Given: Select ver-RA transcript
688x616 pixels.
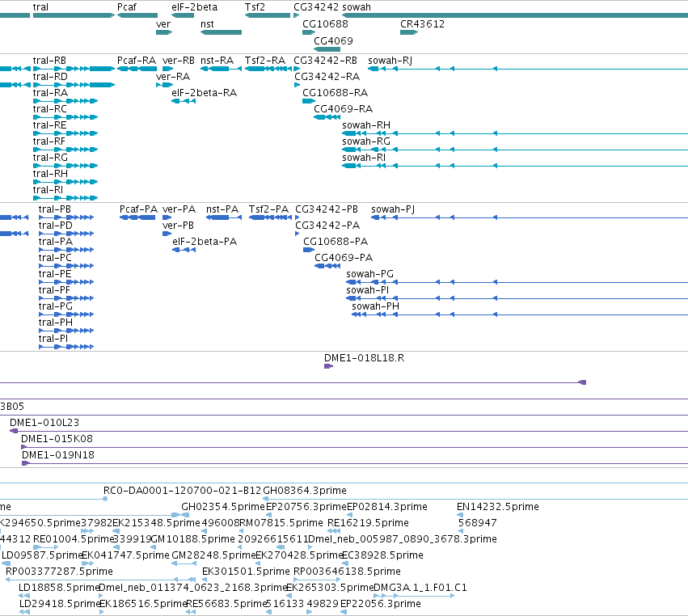Looking at the screenshot, I should (165, 85).
